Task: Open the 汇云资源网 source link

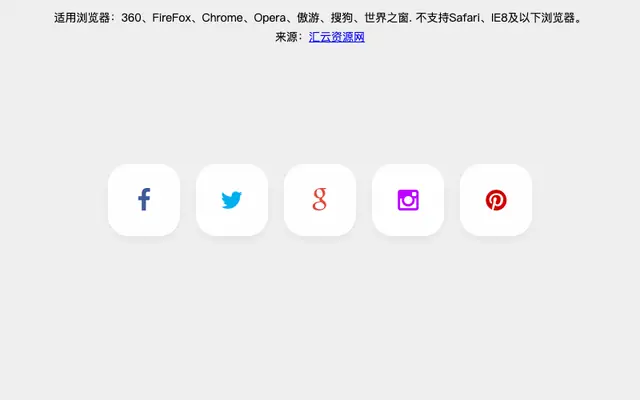Action: [x=337, y=37]
